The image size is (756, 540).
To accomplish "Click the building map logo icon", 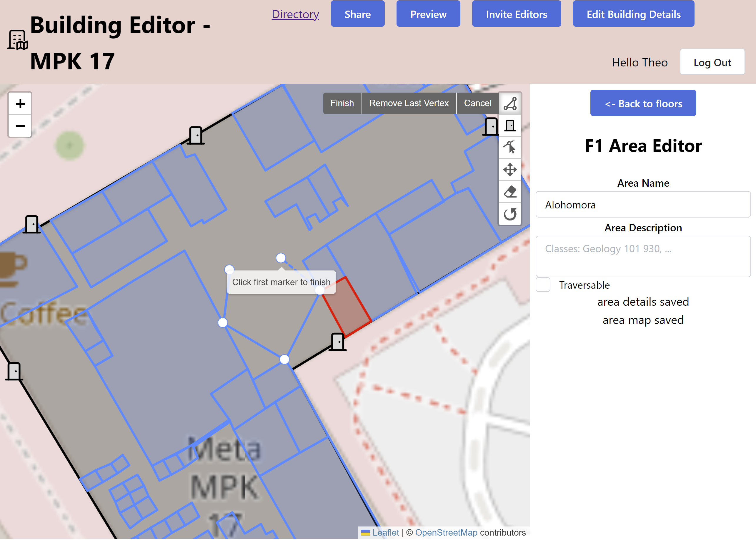I will point(18,40).
